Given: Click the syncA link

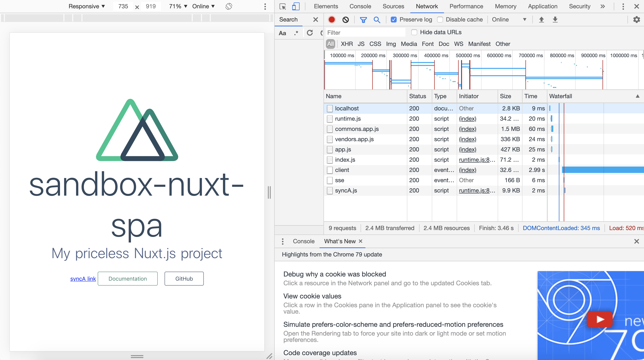Looking at the screenshot, I should pyautogui.click(x=83, y=279).
